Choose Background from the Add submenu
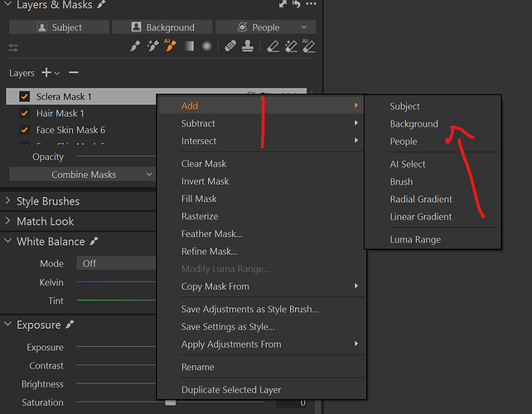The image size is (532, 414). pyautogui.click(x=414, y=124)
